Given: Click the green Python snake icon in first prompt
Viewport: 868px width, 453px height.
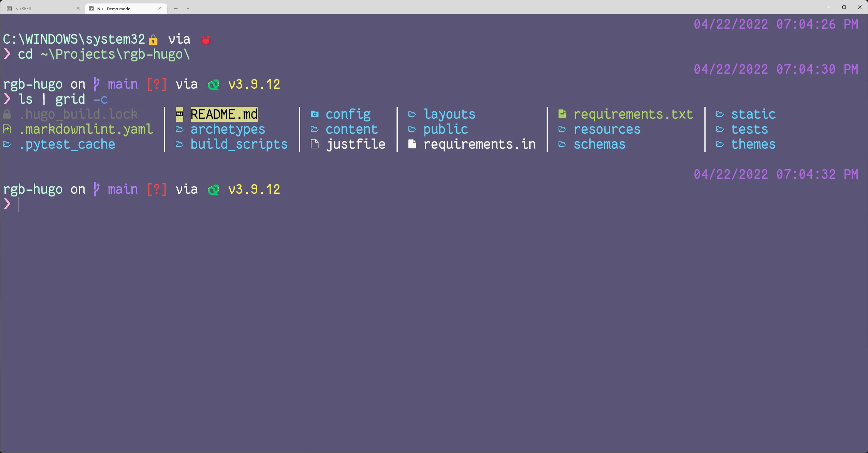Looking at the screenshot, I should (214, 85).
